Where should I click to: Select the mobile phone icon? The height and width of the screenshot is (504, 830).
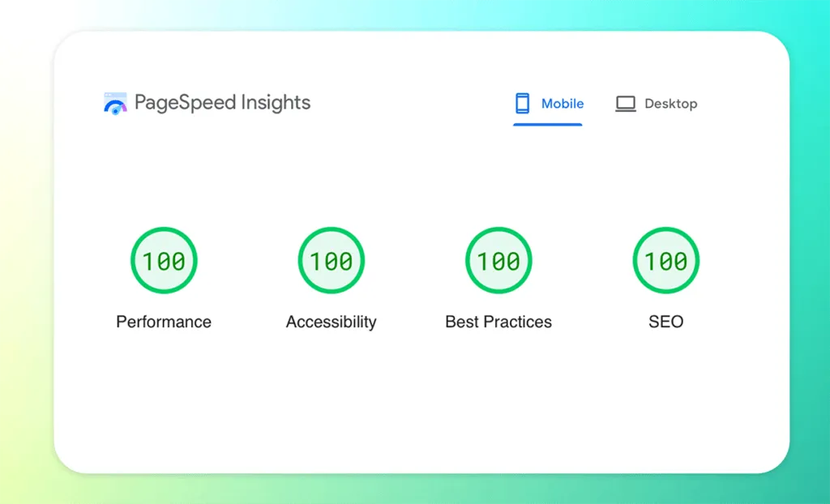tap(520, 103)
